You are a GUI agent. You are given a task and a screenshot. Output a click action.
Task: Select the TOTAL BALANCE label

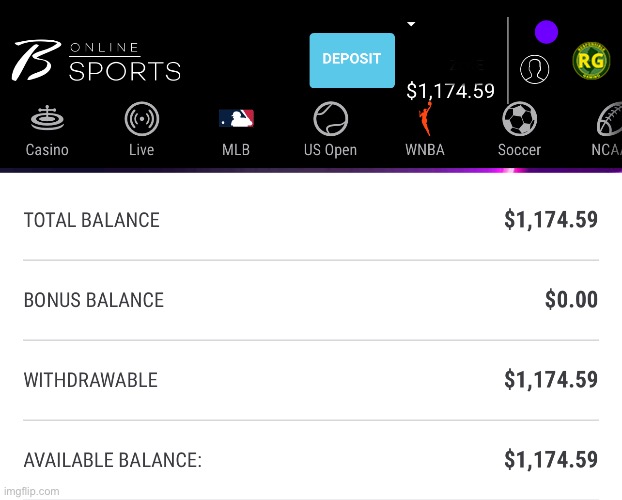91,220
